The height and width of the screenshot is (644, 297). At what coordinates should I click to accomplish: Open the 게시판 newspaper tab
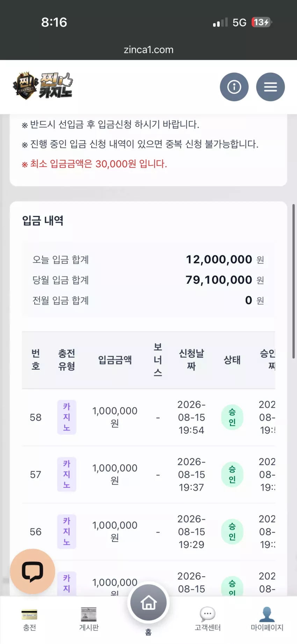click(89, 620)
